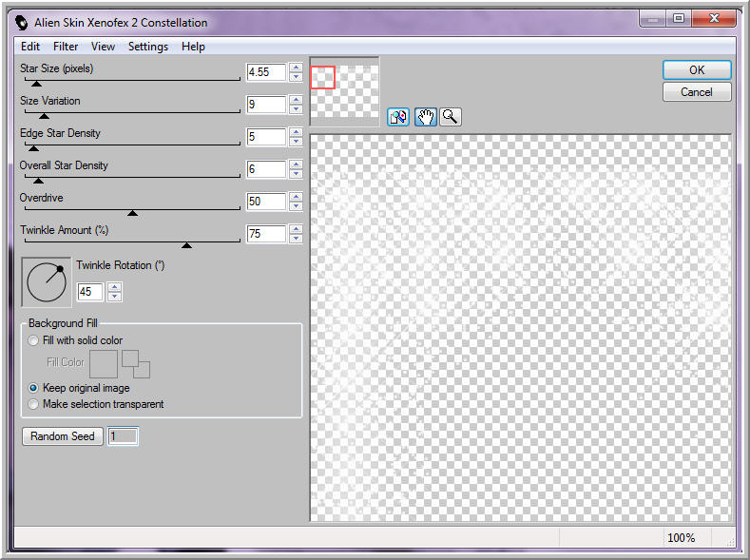Click the Twinkle Rotation dial
Image resolution: width=750 pixels, height=560 pixels.
coord(47,282)
